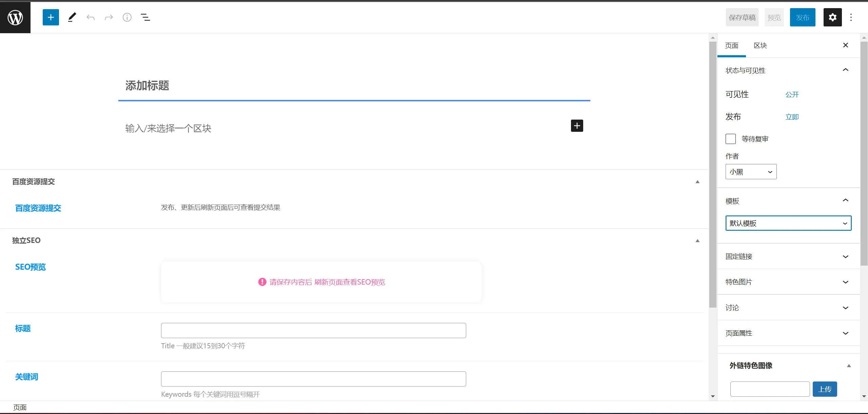Open the 默认模板 template dropdown
Image resolution: width=868 pixels, height=414 pixels.
(788, 223)
